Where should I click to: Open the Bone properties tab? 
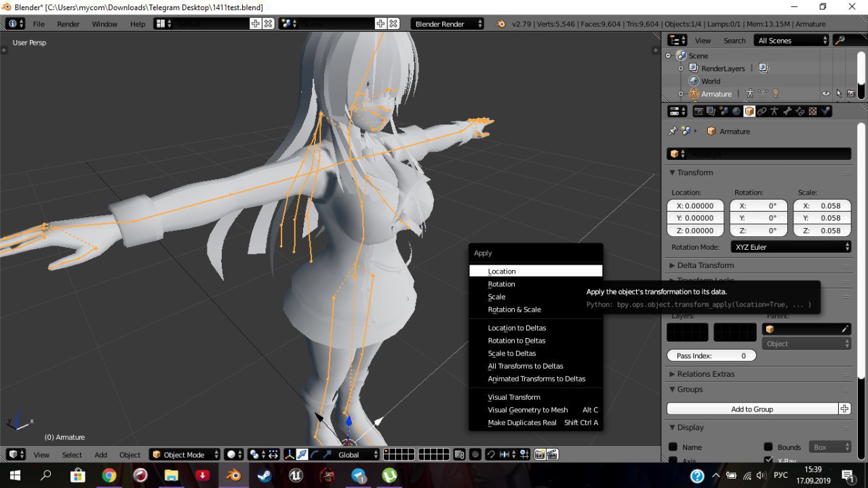point(787,111)
